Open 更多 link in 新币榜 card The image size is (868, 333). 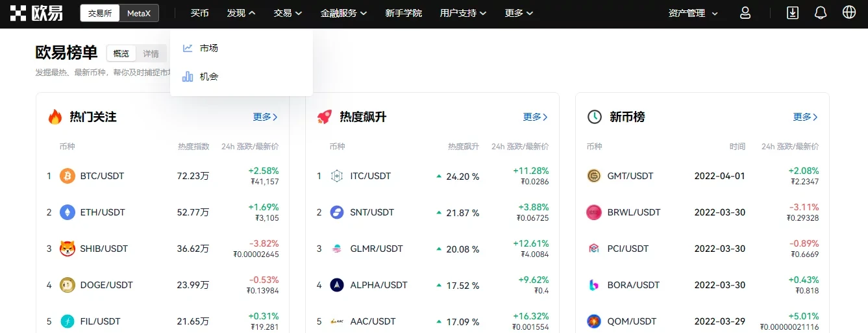[x=806, y=117]
